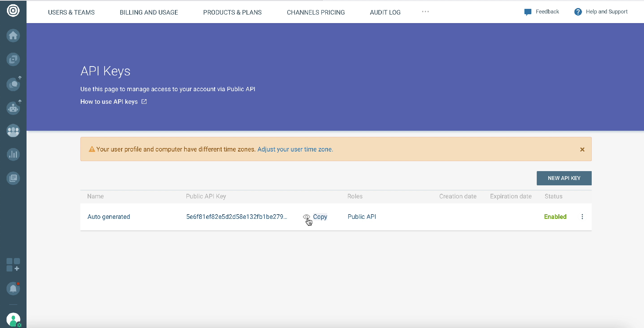The height and width of the screenshot is (328, 644).
Task: Open the Home icon in sidebar
Action: pyautogui.click(x=13, y=35)
